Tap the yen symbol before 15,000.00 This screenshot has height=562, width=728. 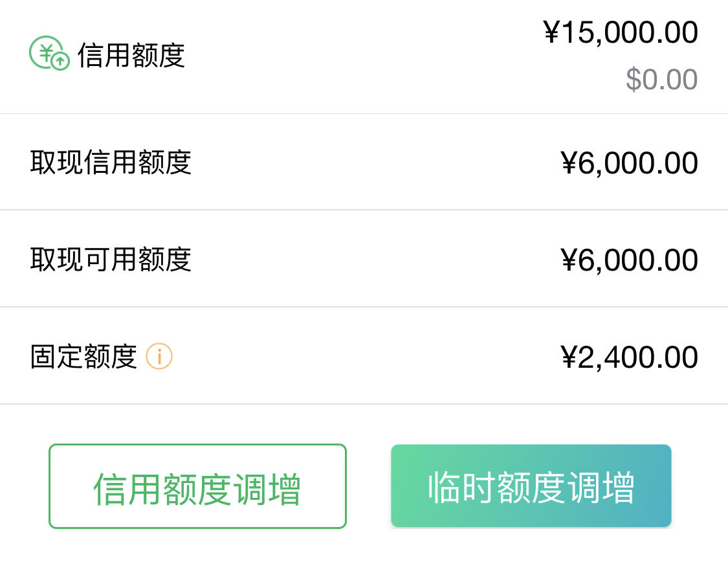coord(552,32)
